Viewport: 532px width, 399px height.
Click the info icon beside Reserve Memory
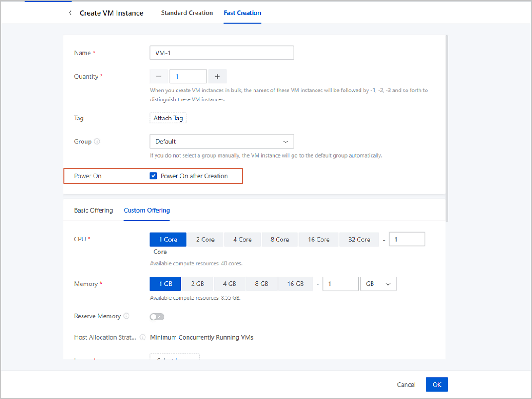(126, 316)
